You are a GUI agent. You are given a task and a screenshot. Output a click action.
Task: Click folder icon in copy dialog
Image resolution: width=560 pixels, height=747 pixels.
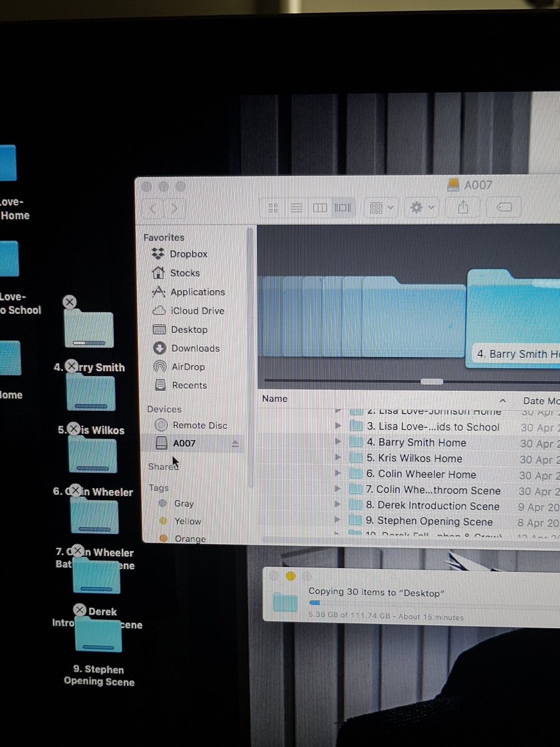click(x=286, y=602)
